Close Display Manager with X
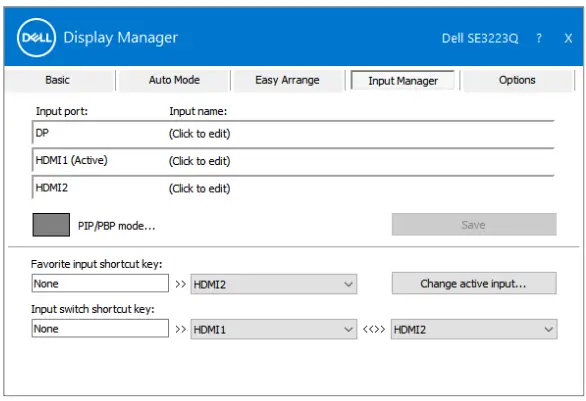The width and height of the screenshot is (586, 401). tap(568, 38)
